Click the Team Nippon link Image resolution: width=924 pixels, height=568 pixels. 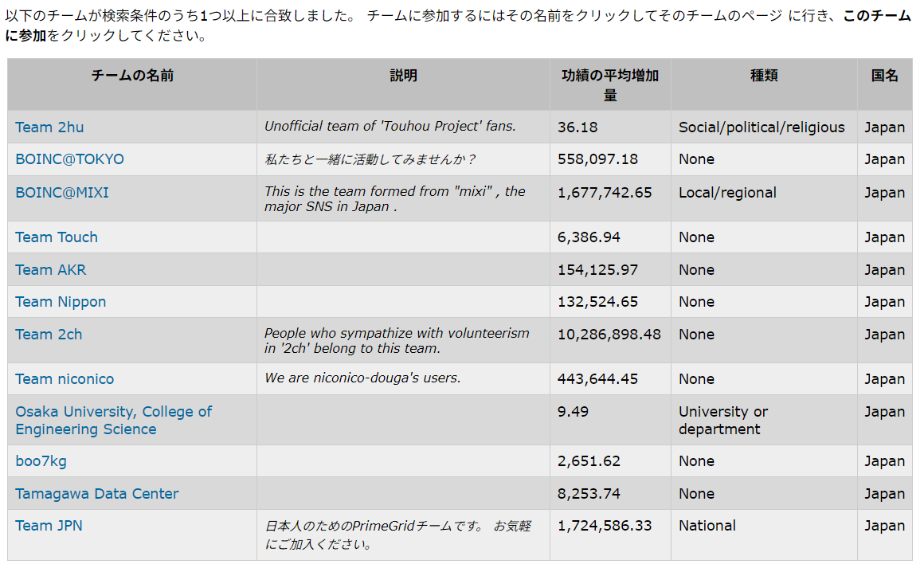coord(60,301)
